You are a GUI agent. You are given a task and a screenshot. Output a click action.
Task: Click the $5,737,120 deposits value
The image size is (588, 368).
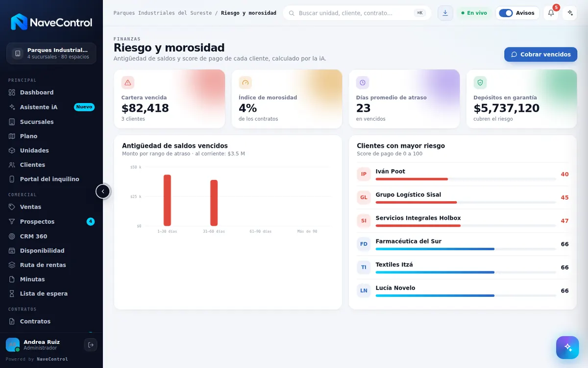point(507,108)
